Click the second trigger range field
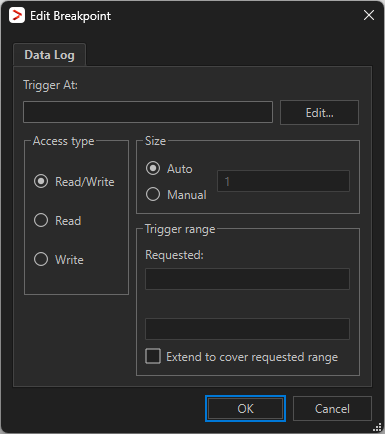Image resolution: width=385 pixels, height=434 pixels. [x=247, y=329]
